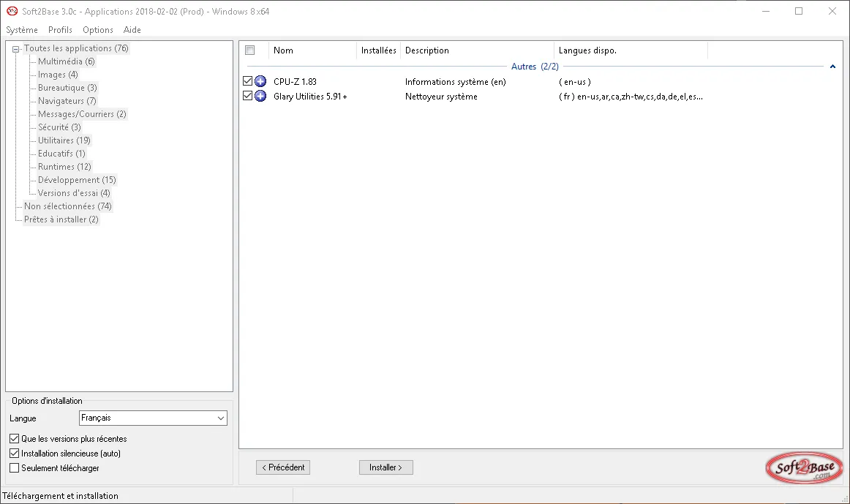This screenshot has height=504, width=850.
Task: Toggle the select-all checkbox in the list header
Action: click(x=250, y=50)
